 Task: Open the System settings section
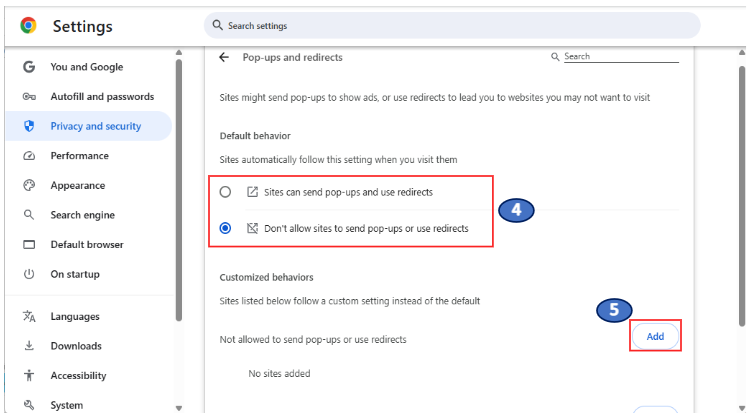67,405
